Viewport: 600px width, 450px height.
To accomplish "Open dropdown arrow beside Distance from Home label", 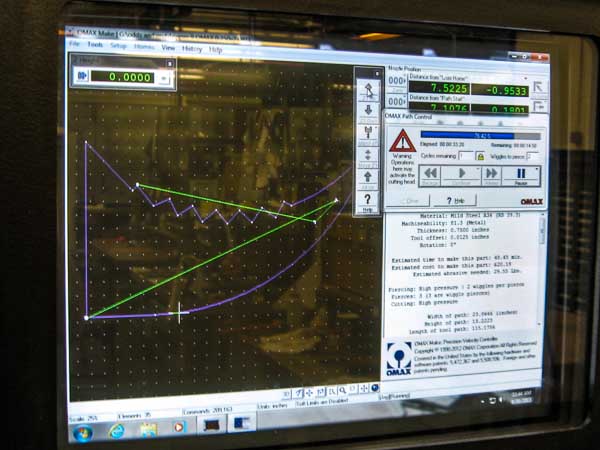I will coord(526,78).
